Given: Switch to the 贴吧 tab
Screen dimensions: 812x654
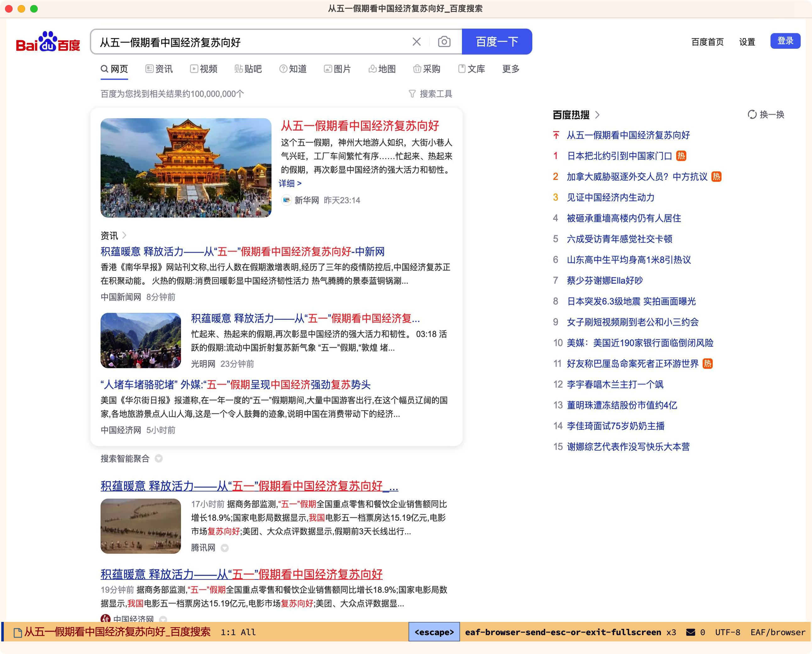Looking at the screenshot, I should pyautogui.click(x=248, y=69).
